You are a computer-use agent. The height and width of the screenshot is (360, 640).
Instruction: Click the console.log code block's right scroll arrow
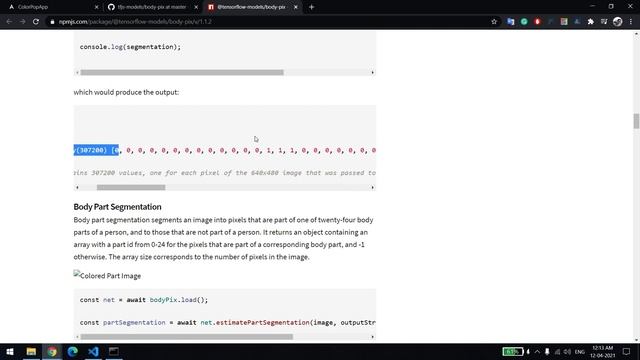pos(372,73)
